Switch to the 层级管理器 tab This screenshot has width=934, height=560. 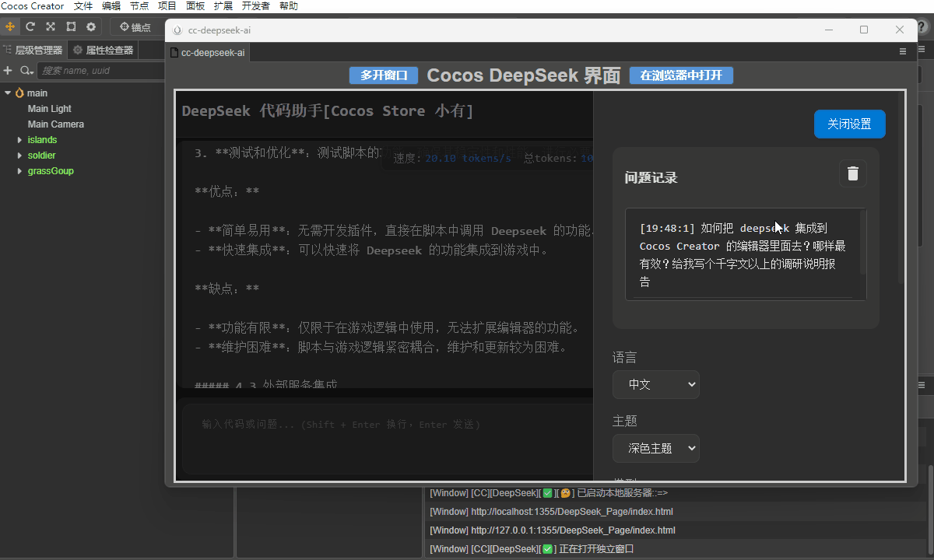click(x=33, y=51)
